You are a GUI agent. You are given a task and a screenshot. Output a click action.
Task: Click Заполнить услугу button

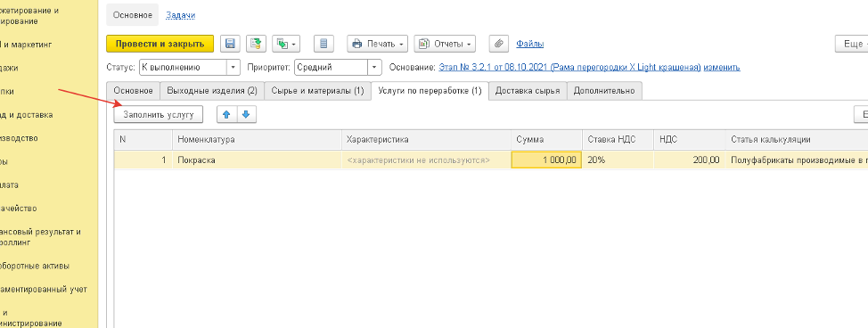[159, 115]
